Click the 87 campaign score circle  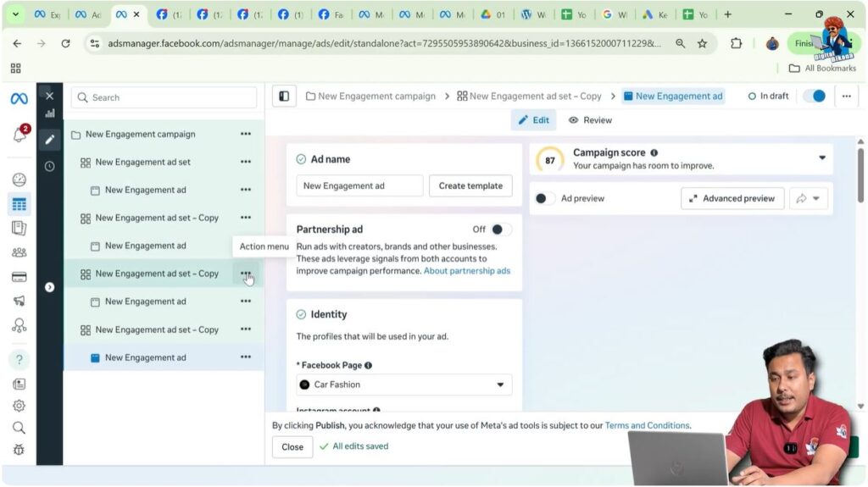(549, 160)
